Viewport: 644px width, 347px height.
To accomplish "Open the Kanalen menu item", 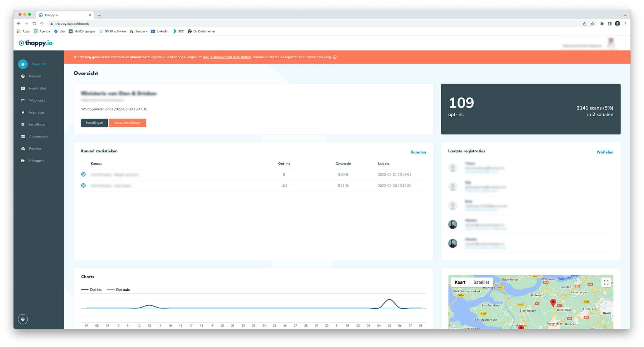I will click(35, 76).
